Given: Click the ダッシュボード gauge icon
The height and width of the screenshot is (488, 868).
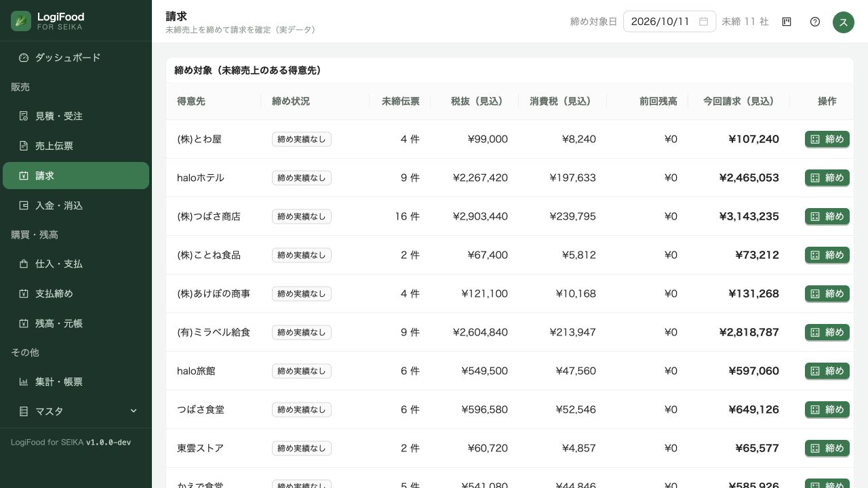Looking at the screenshot, I should [24, 58].
